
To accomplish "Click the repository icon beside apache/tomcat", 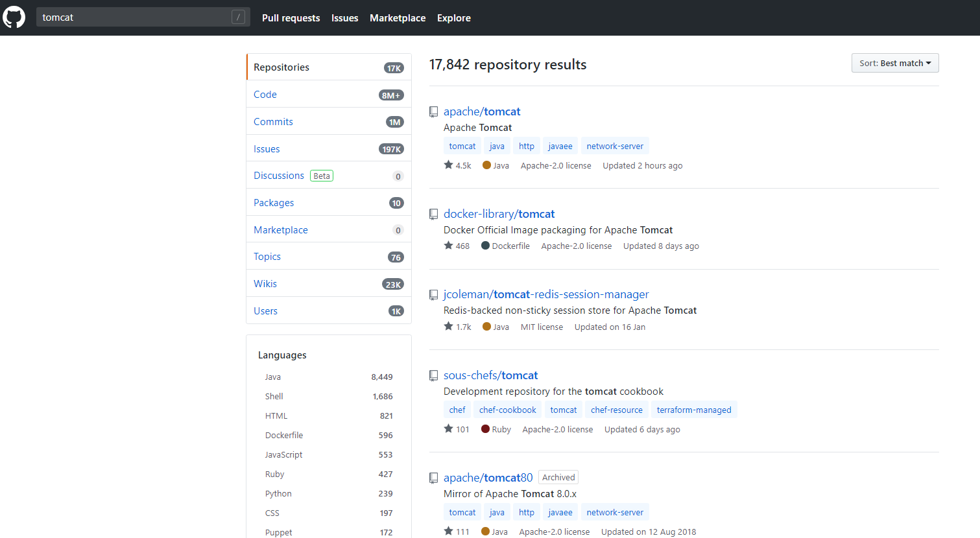I will (x=433, y=112).
